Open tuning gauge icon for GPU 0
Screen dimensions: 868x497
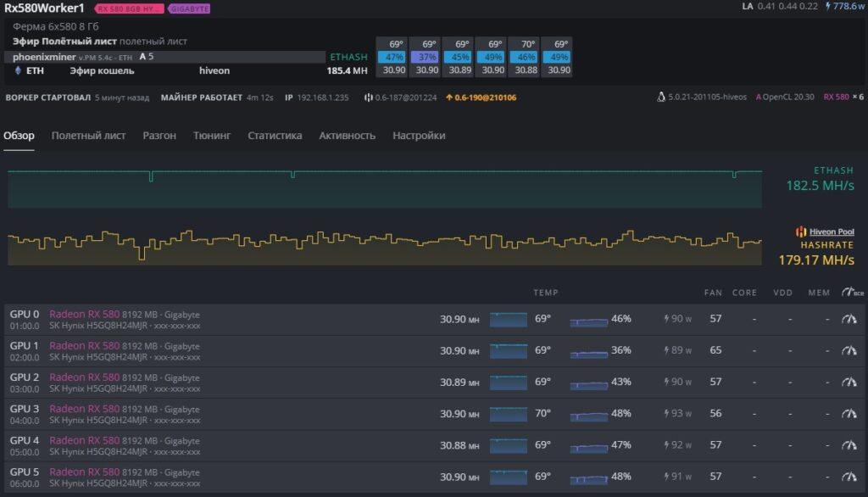point(849,319)
